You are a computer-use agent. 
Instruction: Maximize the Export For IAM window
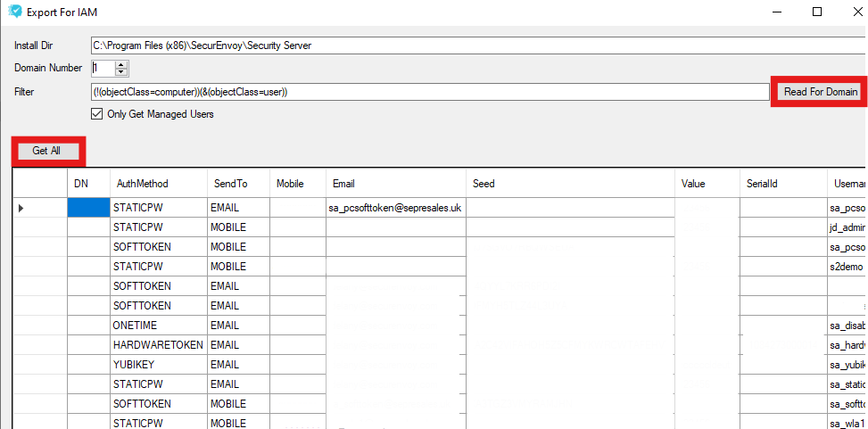tap(816, 12)
